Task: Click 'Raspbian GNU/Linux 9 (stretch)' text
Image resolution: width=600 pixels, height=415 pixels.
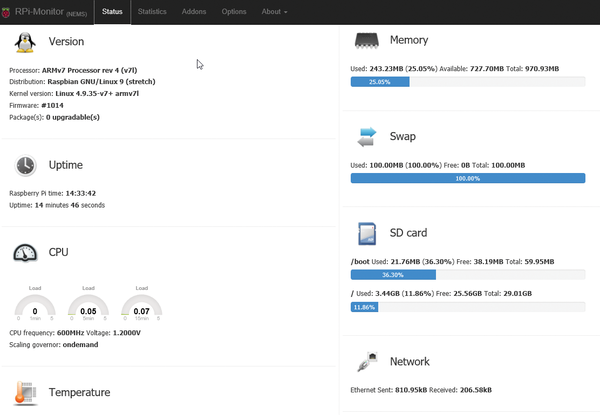Action: (x=101, y=82)
